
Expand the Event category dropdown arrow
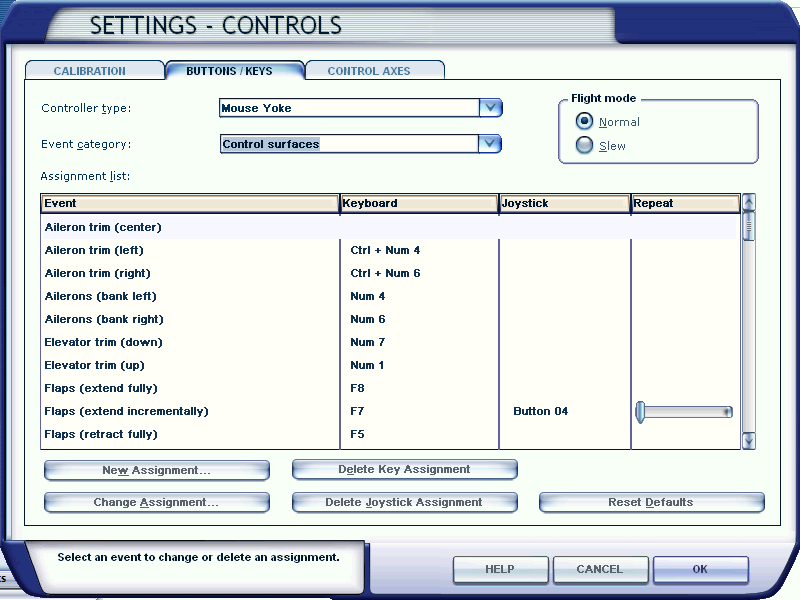[490, 144]
